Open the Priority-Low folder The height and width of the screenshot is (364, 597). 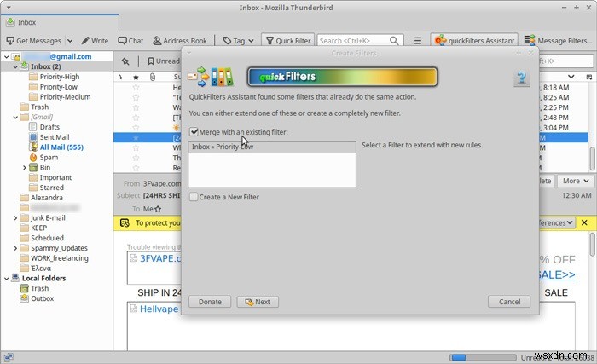[58, 87]
